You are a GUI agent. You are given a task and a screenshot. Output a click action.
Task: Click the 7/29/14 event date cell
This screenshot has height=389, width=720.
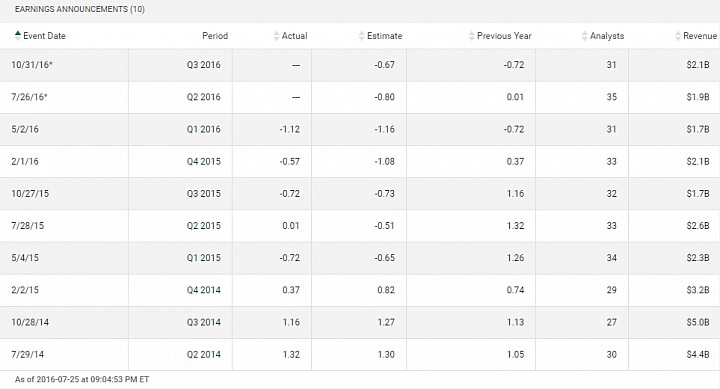pyautogui.click(x=64, y=355)
